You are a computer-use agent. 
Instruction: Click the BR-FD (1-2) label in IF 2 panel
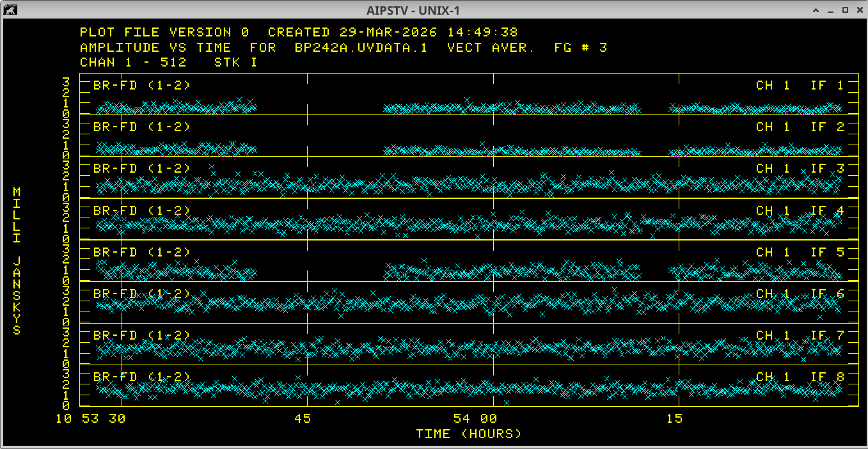[141, 127]
